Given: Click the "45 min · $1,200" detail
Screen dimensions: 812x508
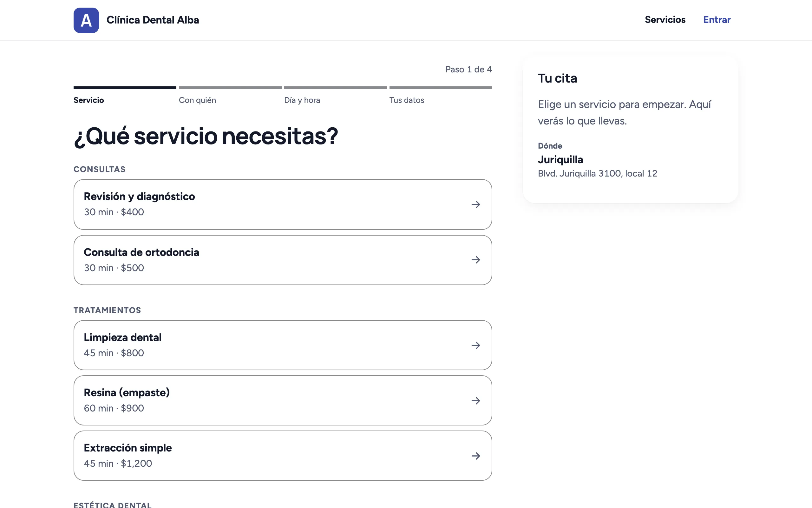Looking at the screenshot, I should 118,463.
